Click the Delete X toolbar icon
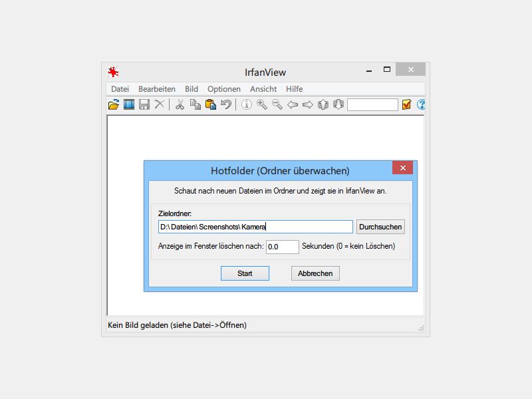 tap(160, 104)
